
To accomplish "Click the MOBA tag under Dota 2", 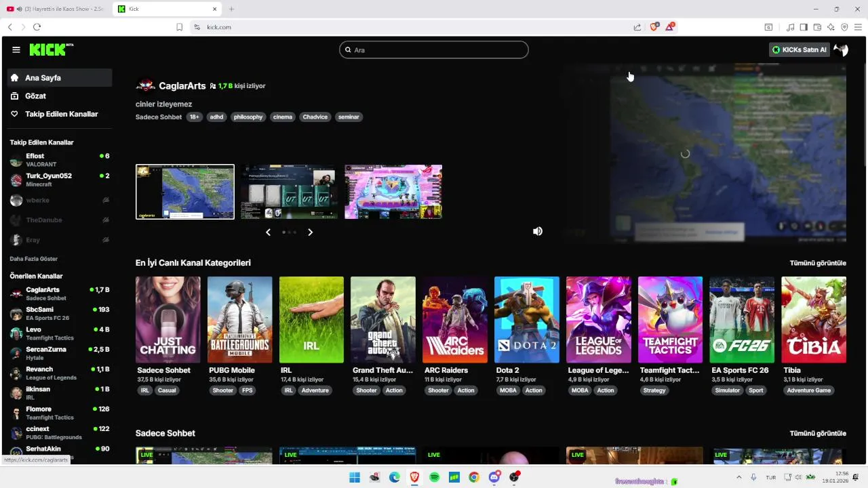I will pyautogui.click(x=508, y=390).
